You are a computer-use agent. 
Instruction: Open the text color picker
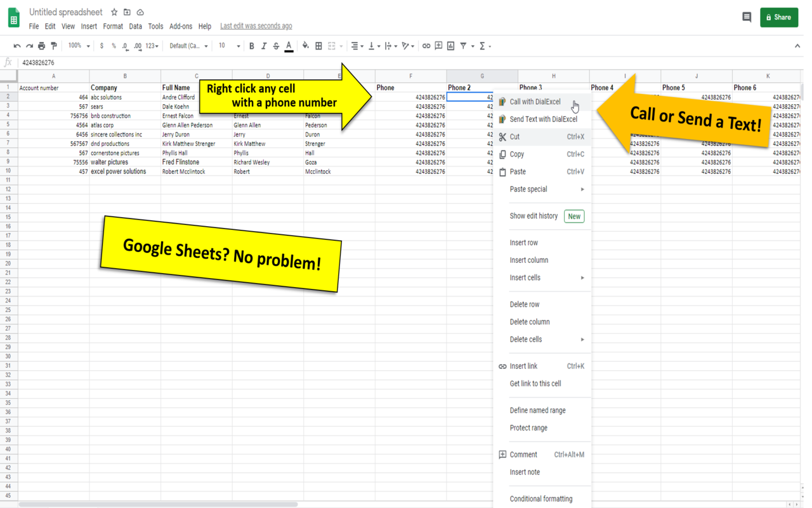(x=289, y=46)
